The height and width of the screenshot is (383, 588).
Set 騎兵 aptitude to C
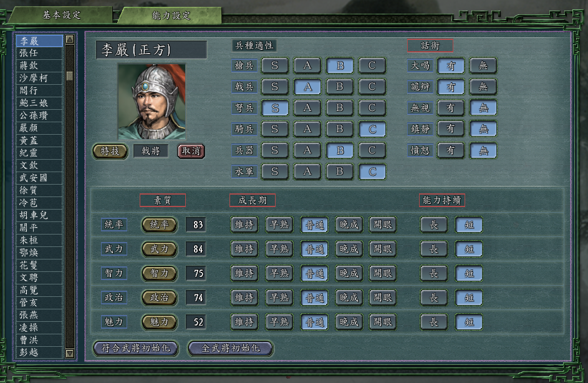[372, 129]
